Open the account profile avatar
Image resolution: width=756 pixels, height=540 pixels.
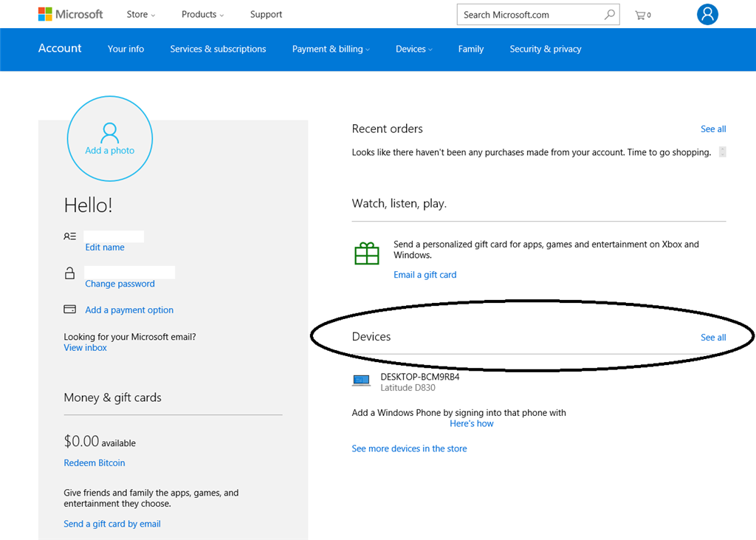click(707, 15)
